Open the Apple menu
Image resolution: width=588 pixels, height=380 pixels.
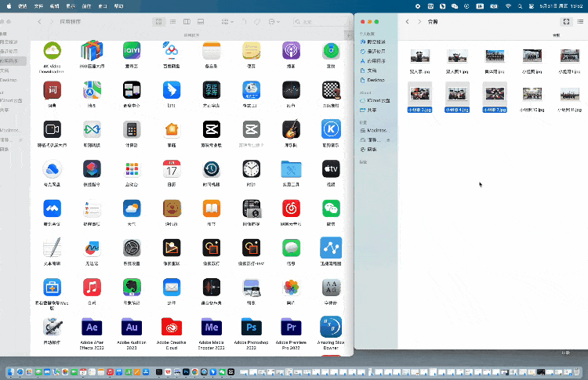[x=8, y=5]
